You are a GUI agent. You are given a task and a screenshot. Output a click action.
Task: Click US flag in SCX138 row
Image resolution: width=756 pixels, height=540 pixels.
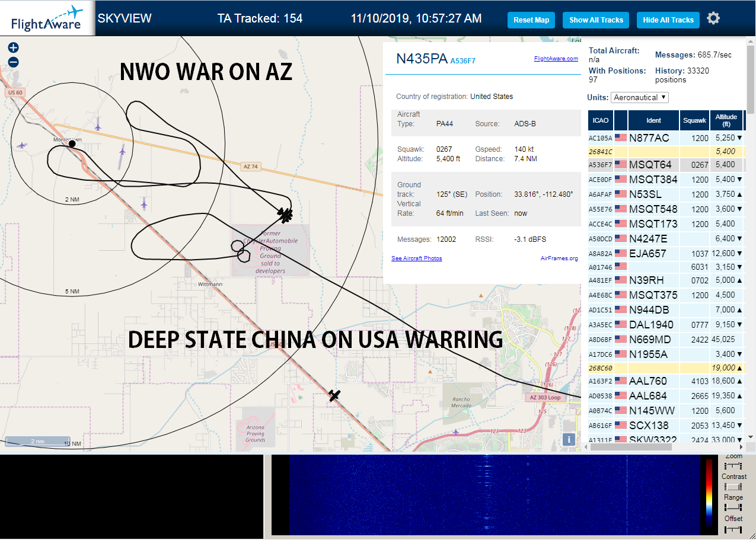[x=621, y=426]
